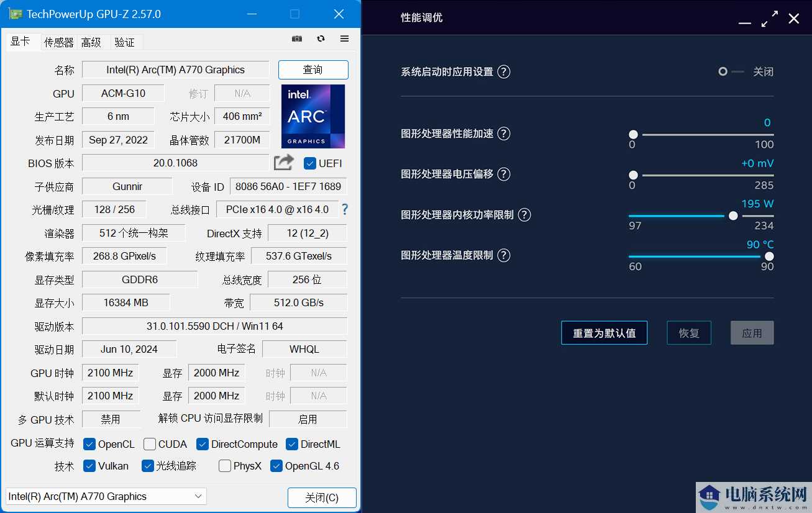Close the 性能调优 panel
This screenshot has height=513, width=812.
[793, 19]
